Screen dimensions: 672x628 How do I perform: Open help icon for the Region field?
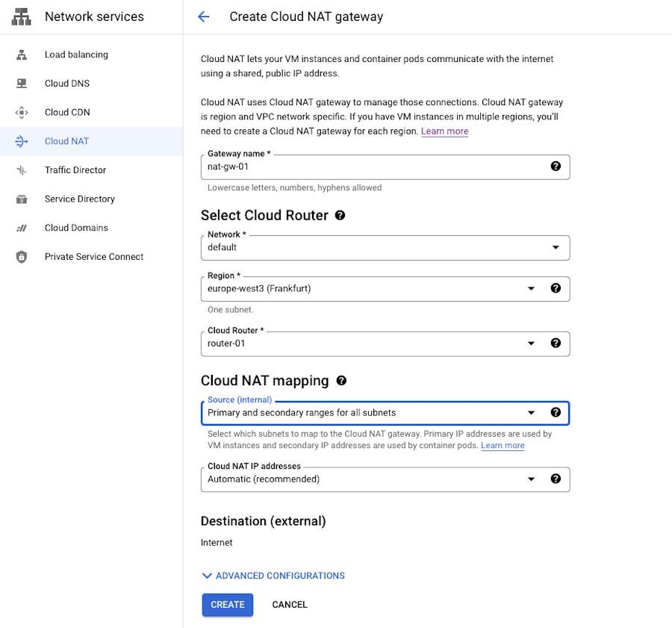pos(556,288)
